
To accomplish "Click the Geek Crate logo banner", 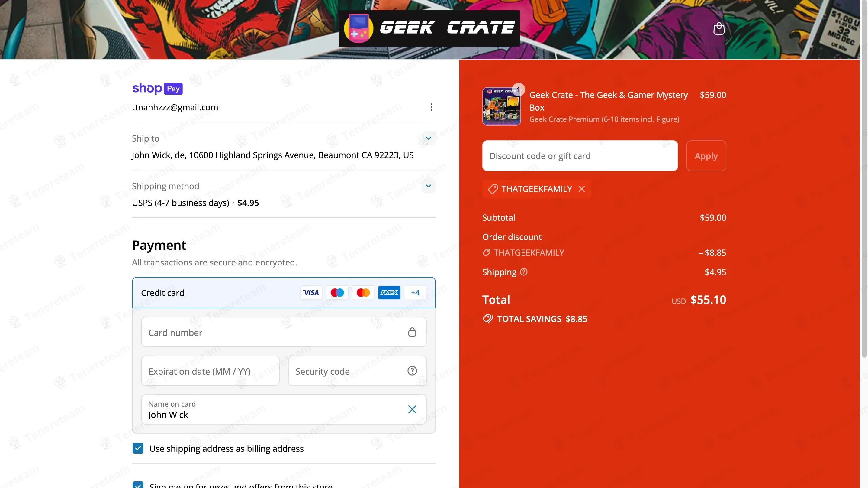I will [x=429, y=28].
